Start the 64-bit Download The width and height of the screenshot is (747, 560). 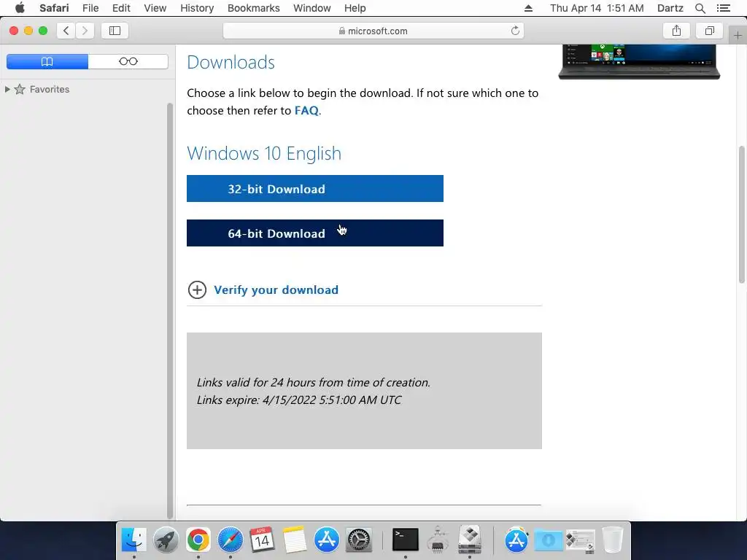(315, 233)
